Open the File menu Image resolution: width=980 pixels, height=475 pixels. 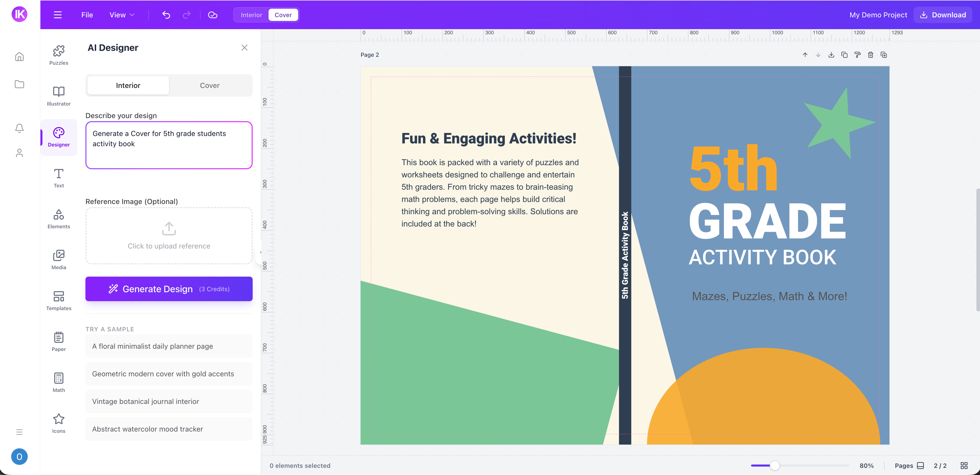(x=87, y=15)
